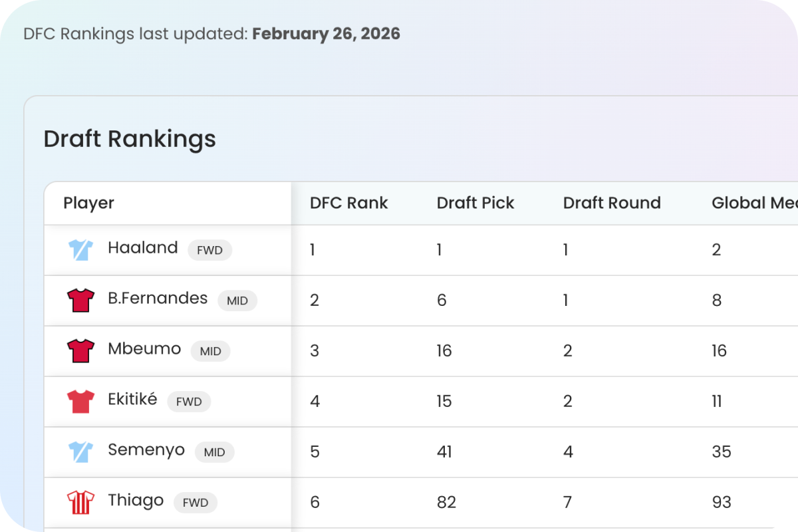This screenshot has width=798, height=532.
Task: Click Thiago's red-striped jersey icon
Action: click(x=80, y=501)
